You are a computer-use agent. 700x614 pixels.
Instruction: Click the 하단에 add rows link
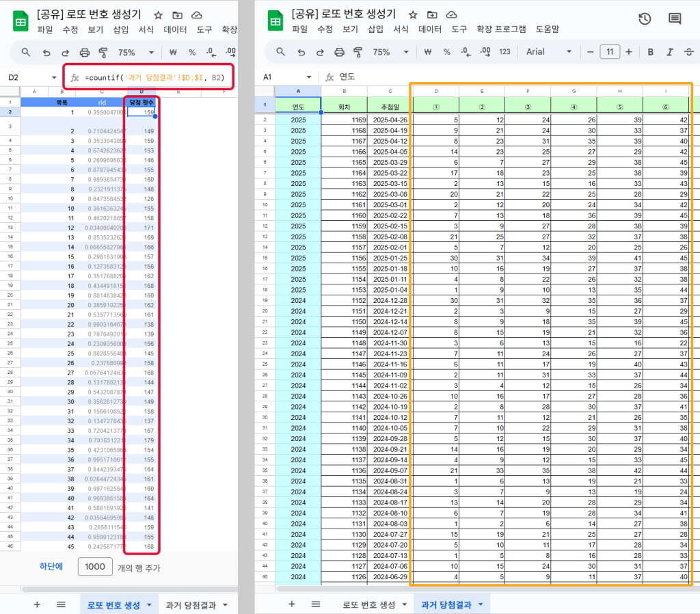(51, 566)
